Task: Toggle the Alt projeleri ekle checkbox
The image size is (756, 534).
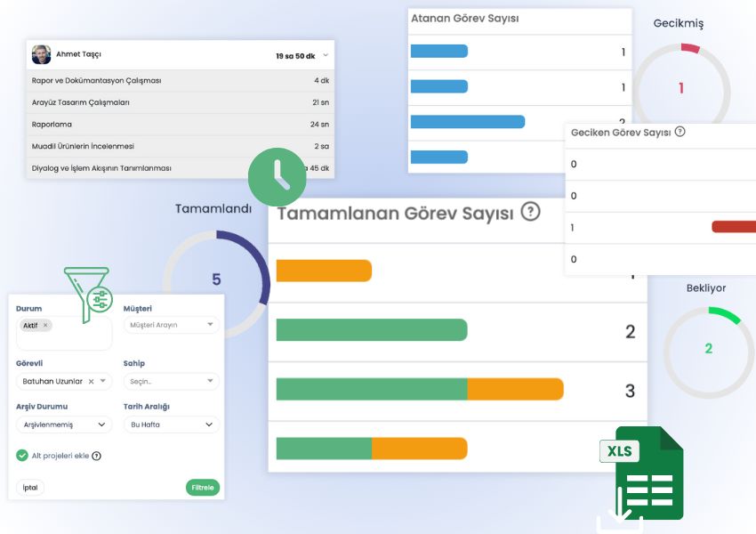Action: (x=22, y=456)
